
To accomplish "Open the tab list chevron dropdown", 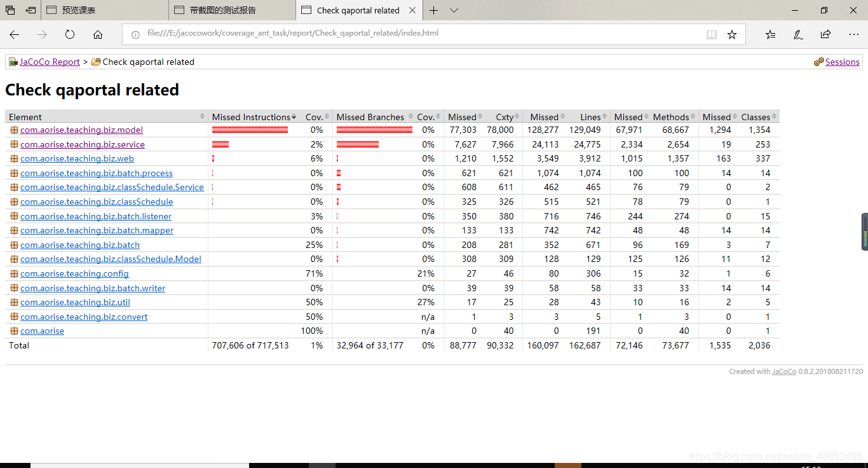I will point(454,10).
